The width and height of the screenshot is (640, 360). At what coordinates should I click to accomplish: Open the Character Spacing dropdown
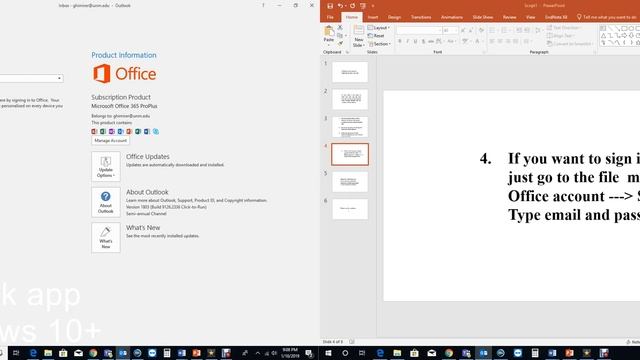tap(440, 41)
